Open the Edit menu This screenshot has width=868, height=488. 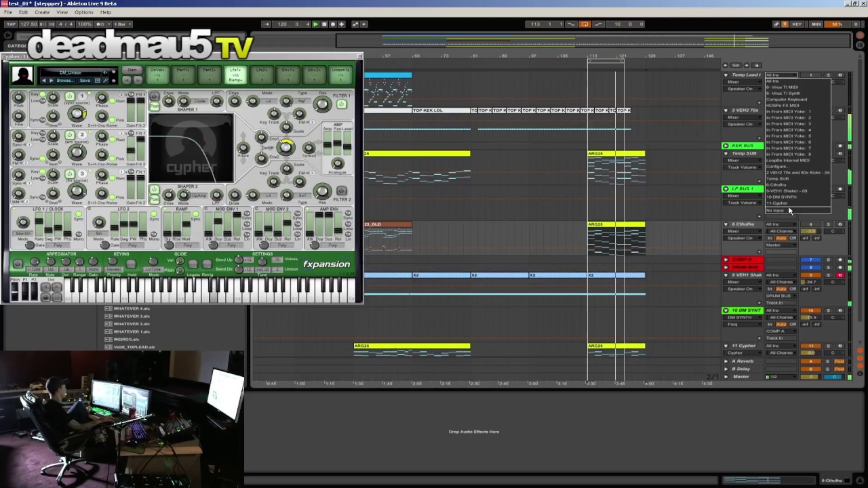pos(24,12)
